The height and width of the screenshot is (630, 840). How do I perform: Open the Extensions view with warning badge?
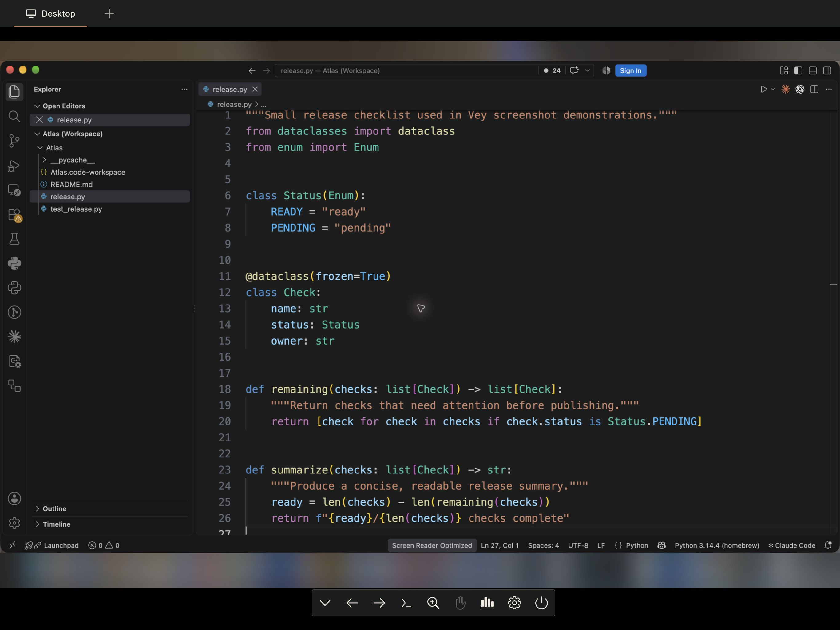coord(14,215)
